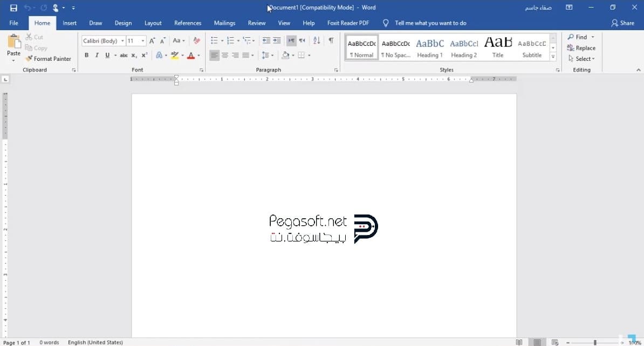The height and width of the screenshot is (346, 644).
Task: Customize Quick Access Toolbar dropdown
Action: click(x=73, y=8)
